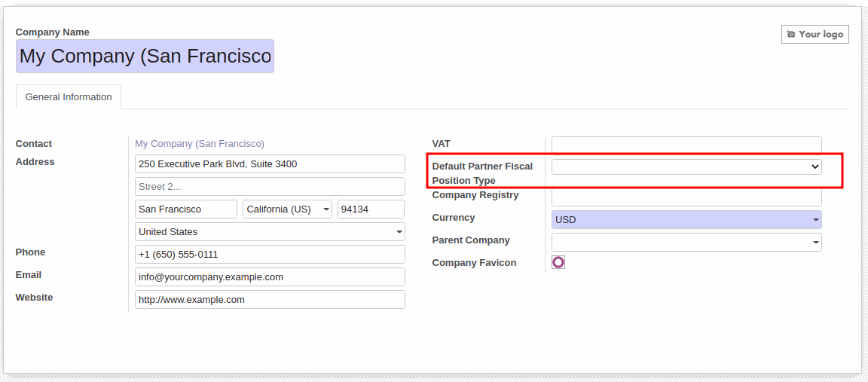Viewport: 868px width, 382px height.
Task: Click the Company Favicon image icon
Action: click(x=558, y=262)
